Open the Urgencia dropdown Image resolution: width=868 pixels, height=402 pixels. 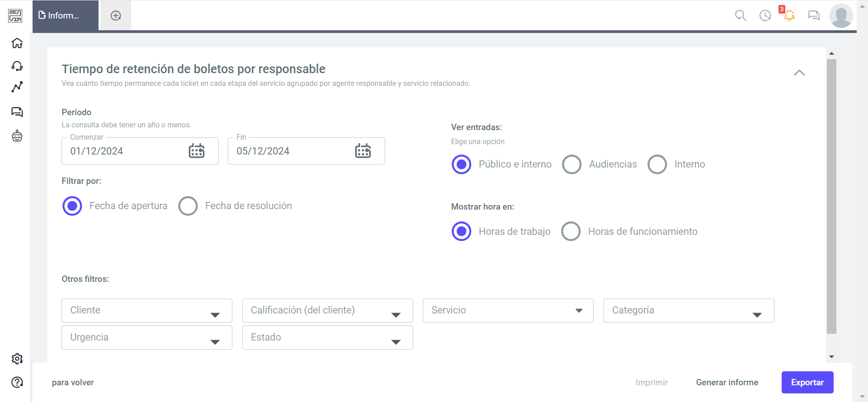[147, 337]
